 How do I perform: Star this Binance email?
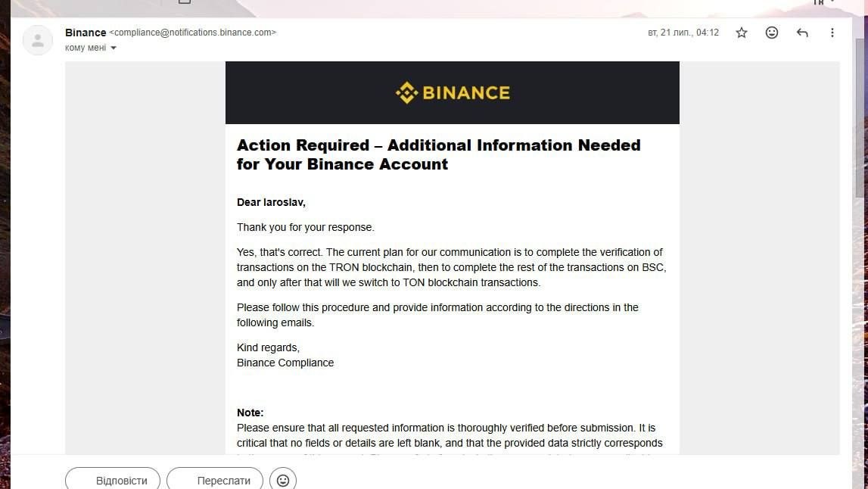[741, 33]
